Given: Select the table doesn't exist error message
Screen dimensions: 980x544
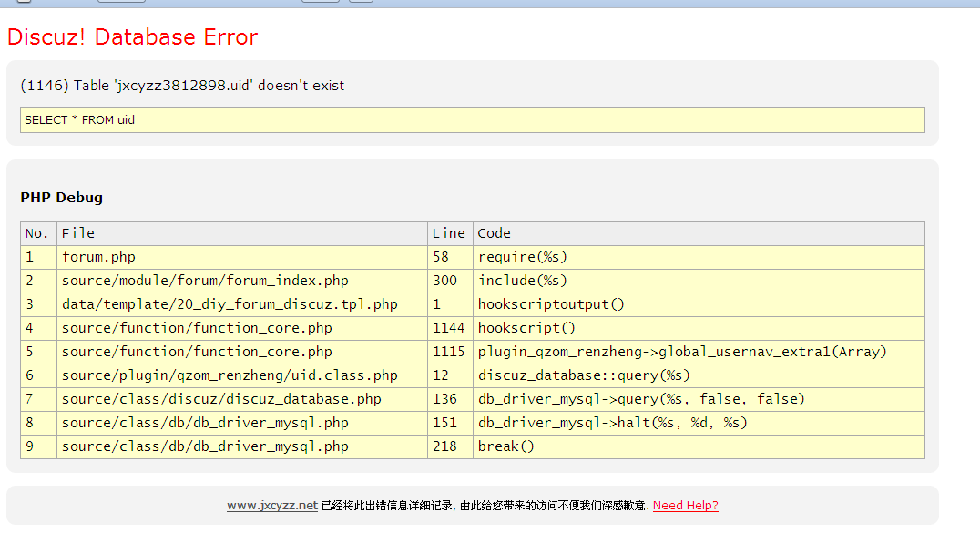Looking at the screenshot, I should tap(182, 86).
